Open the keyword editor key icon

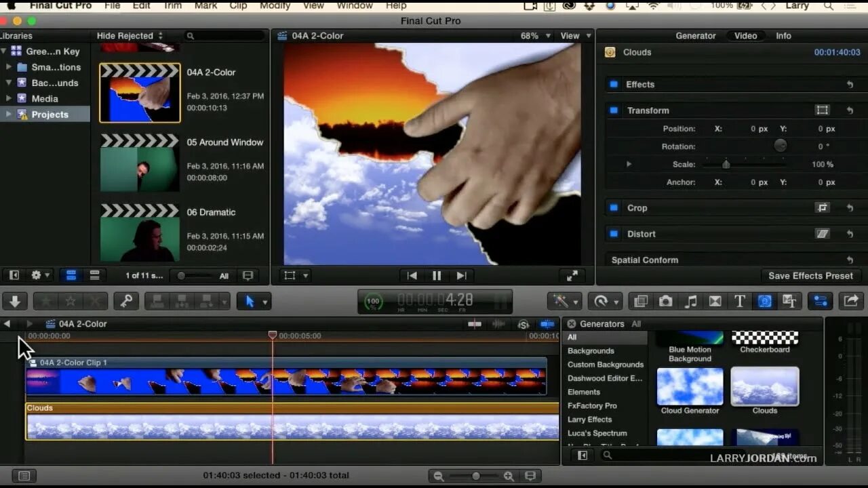[126, 302]
